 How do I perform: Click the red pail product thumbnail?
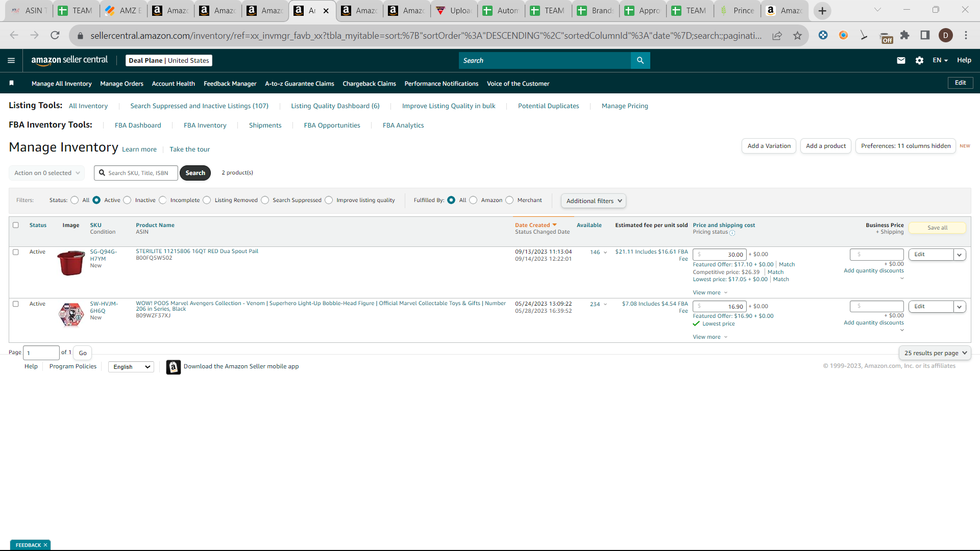click(71, 263)
